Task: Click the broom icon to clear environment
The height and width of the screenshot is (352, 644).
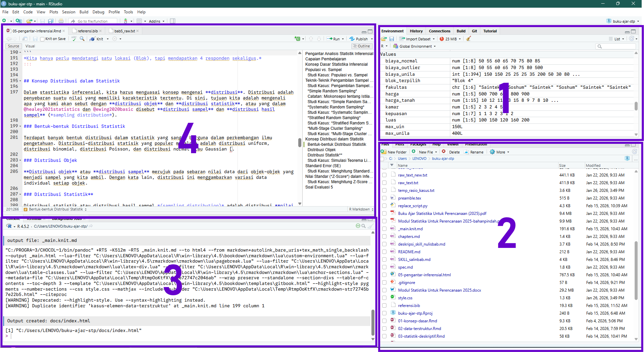Action: pyautogui.click(x=469, y=39)
